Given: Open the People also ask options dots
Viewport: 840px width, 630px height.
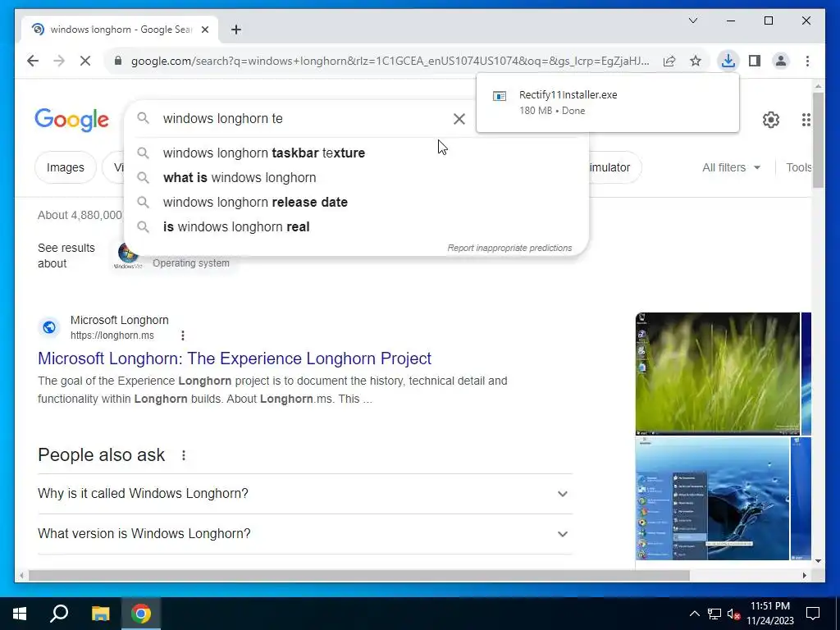Looking at the screenshot, I should (184, 455).
